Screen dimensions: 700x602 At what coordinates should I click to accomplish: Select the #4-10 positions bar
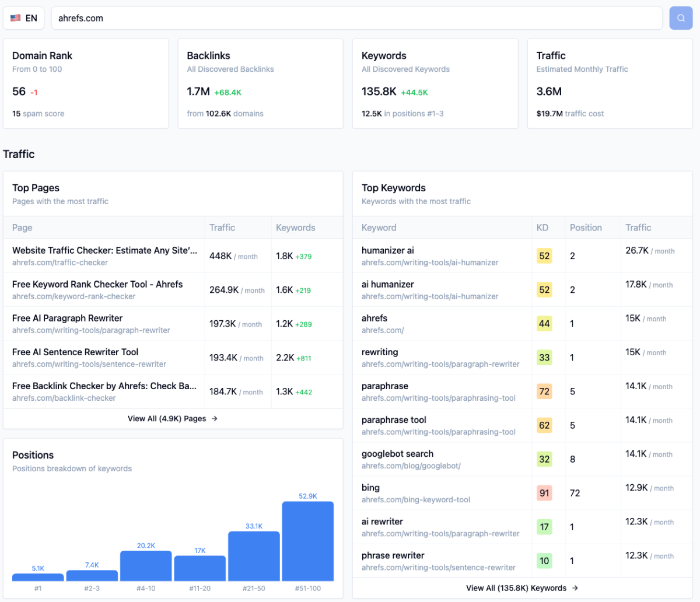[146, 565]
